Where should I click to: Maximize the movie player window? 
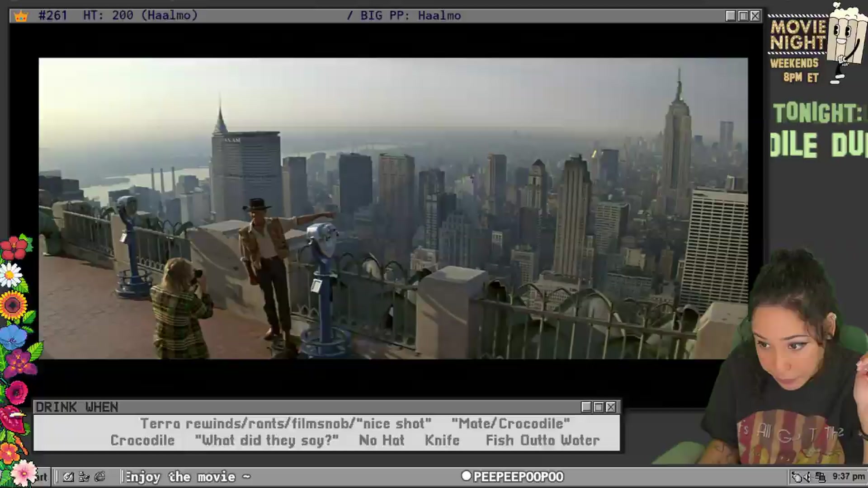coord(743,16)
